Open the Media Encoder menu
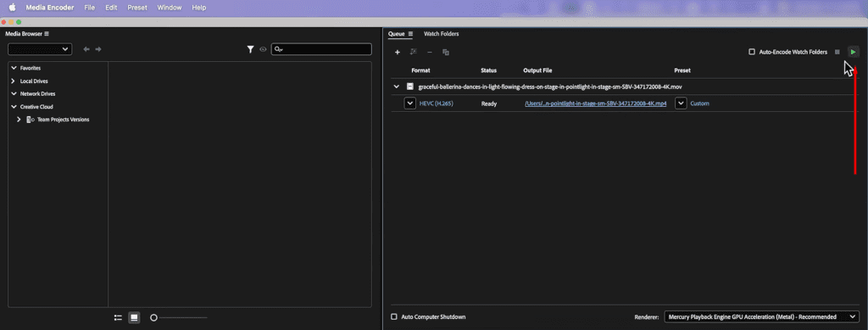The width and height of the screenshot is (868, 330). coord(50,8)
